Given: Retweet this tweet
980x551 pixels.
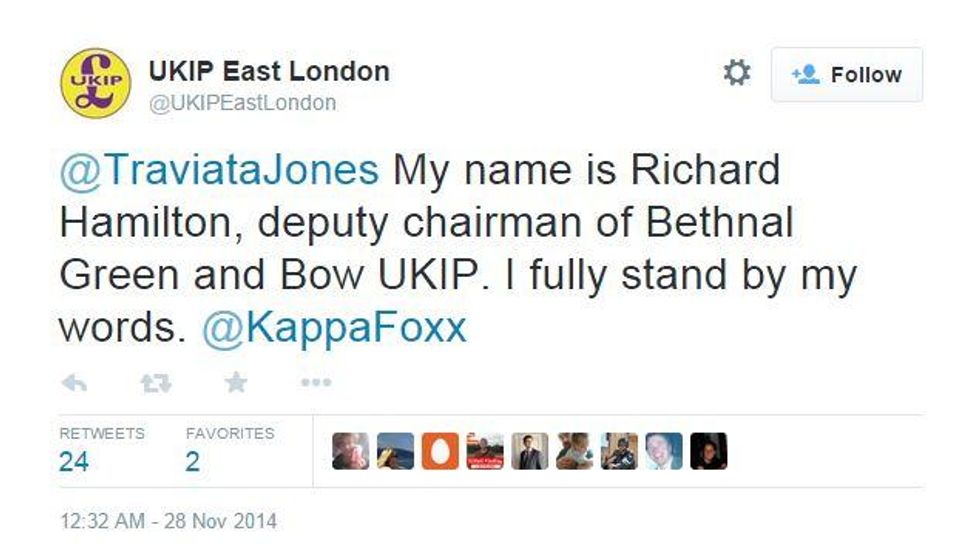Looking at the screenshot, I should (155, 384).
